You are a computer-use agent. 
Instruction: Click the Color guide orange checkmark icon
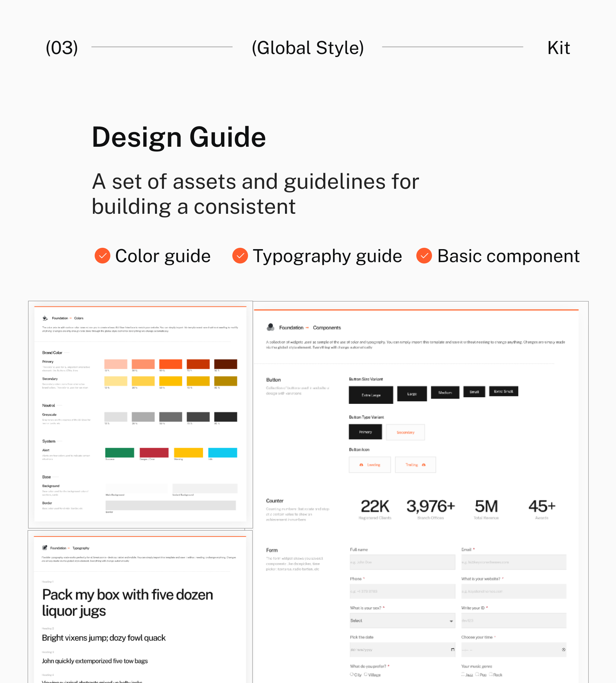tap(102, 256)
